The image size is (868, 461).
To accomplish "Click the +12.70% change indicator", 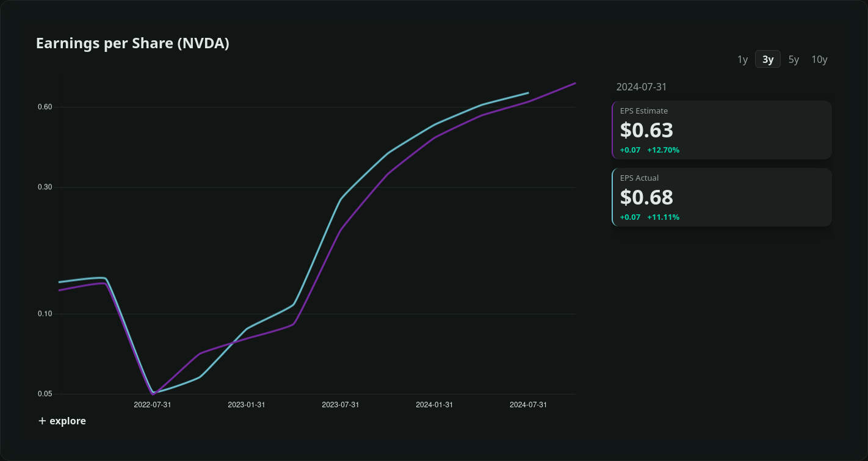I will tap(663, 150).
